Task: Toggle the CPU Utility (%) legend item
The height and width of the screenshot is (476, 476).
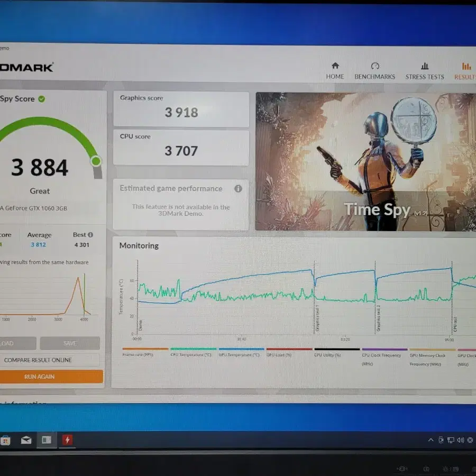Action: click(x=337, y=352)
